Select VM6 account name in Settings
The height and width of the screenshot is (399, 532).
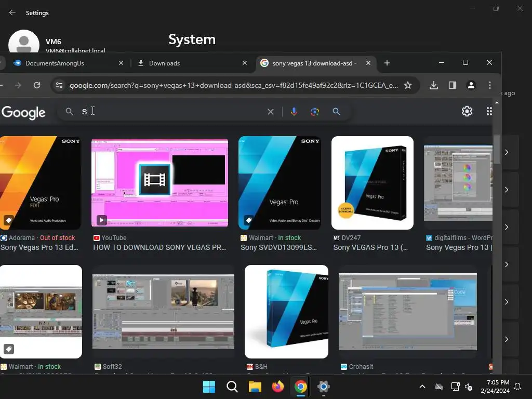click(x=54, y=42)
